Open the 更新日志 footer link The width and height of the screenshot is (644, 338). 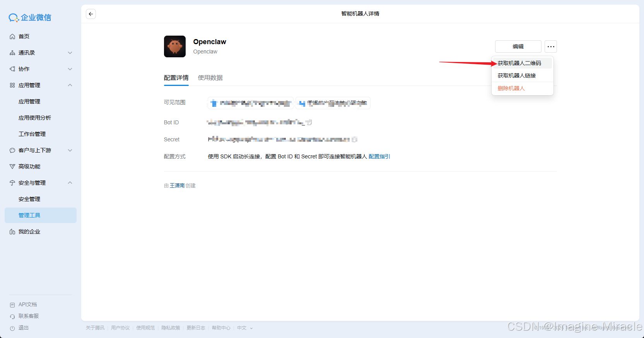[196, 328]
